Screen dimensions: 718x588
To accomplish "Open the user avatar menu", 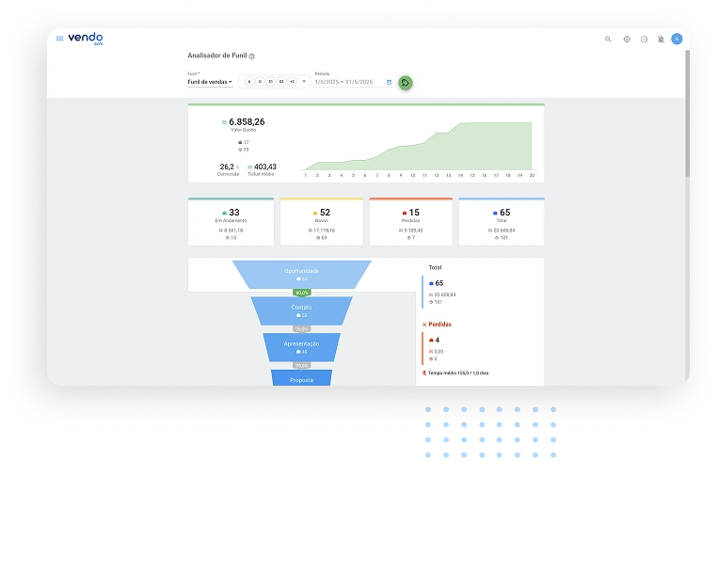I will tap(677, 40).
